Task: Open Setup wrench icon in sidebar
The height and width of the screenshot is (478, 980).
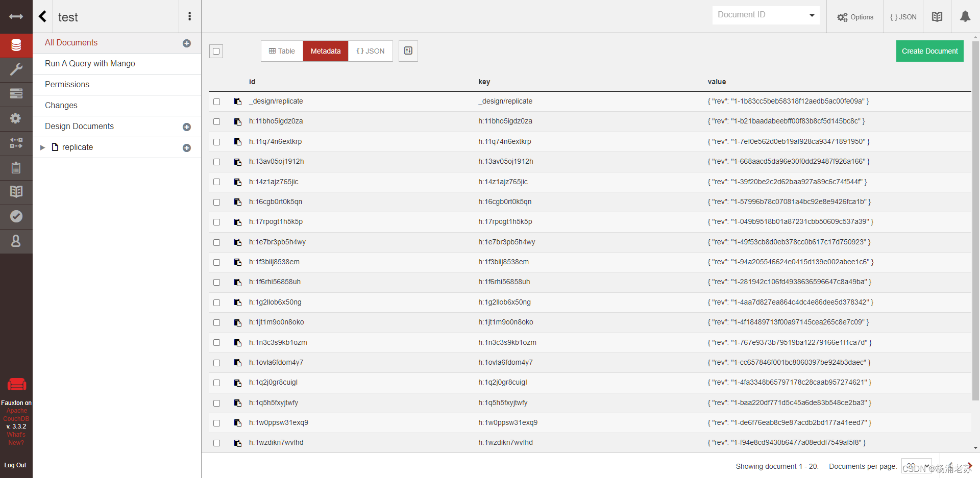Action: [x=16, y=69]
